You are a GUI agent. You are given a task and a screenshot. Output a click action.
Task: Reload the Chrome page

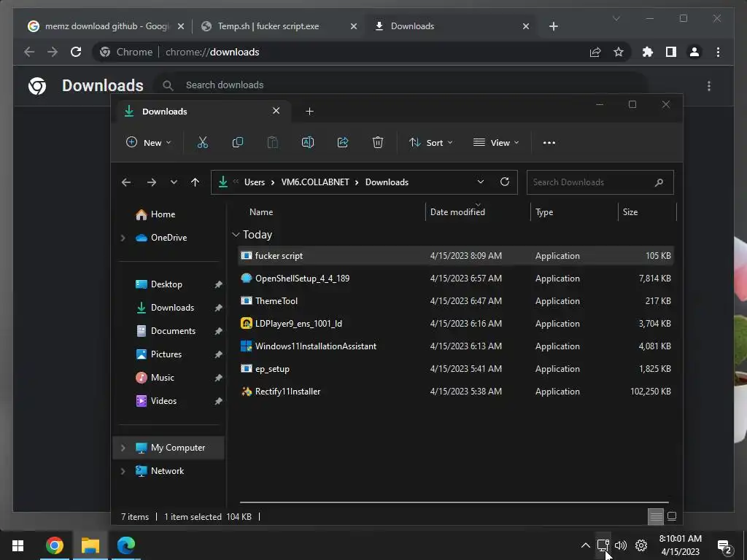[x=76, y=52]
